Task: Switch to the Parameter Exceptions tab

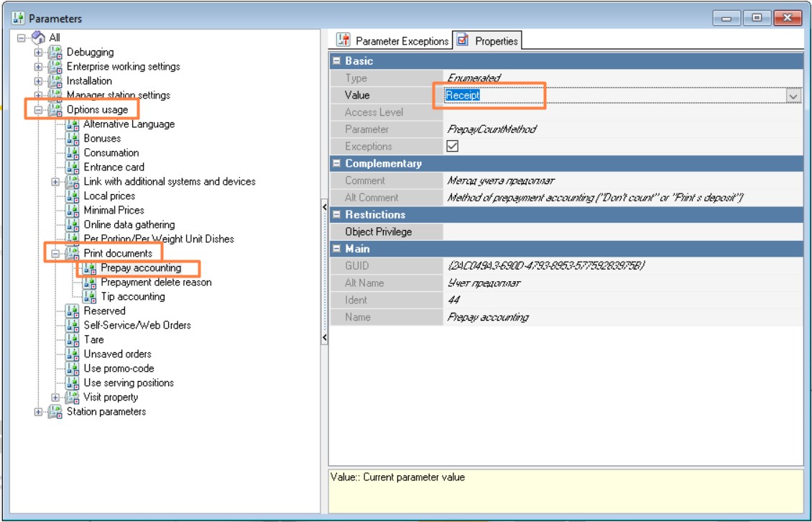Action: point(401,42)
